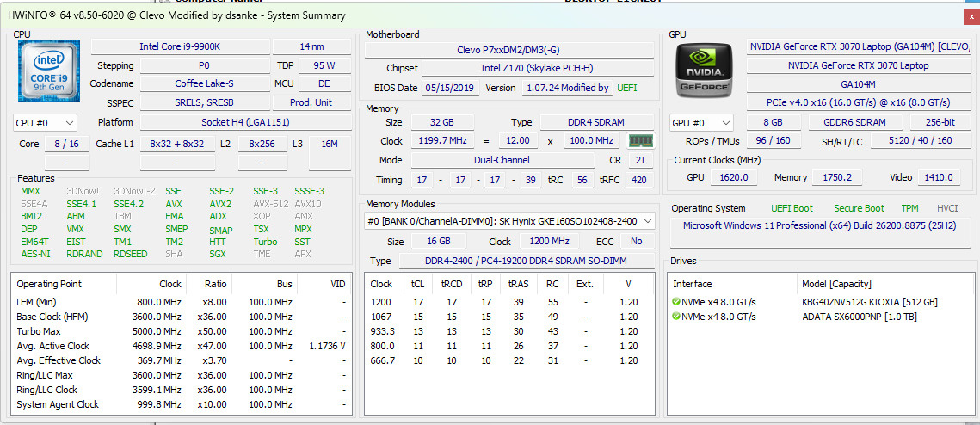The image size is (980, 425).
Task: Click the Ring/LLC Max row
Action: point(180,375)
